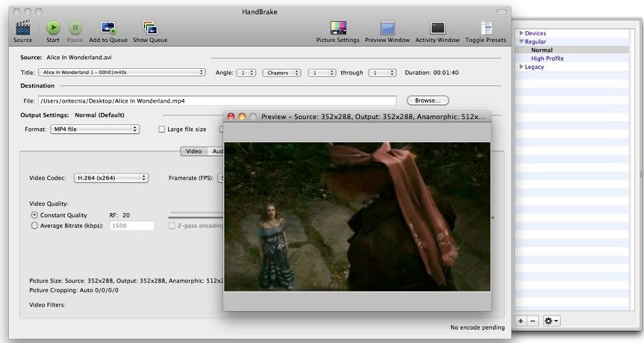Click the source name 'Alice In Wonderland.avi'
The height and width of the screenshot is (343, 644).
tap(79, 57)
